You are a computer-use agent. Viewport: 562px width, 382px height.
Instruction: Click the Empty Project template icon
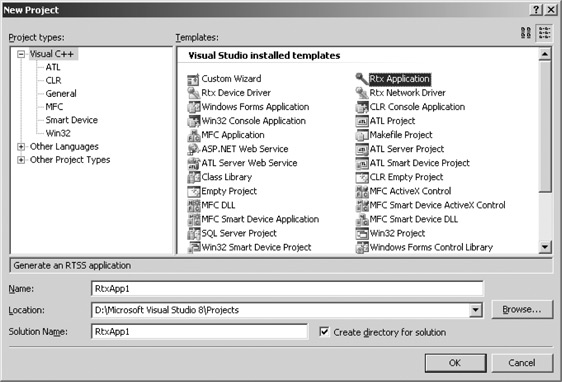[x=193, y=191]
